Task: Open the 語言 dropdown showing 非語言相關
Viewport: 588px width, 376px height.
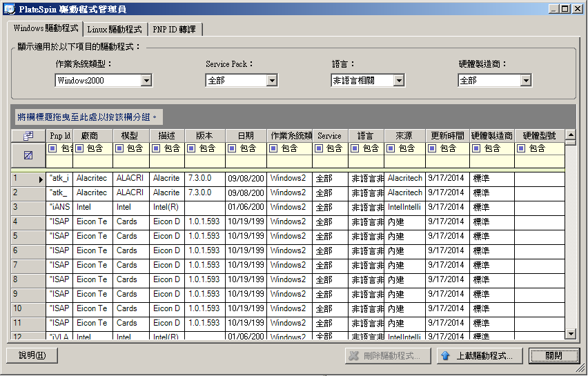Action: coord(398,81)
